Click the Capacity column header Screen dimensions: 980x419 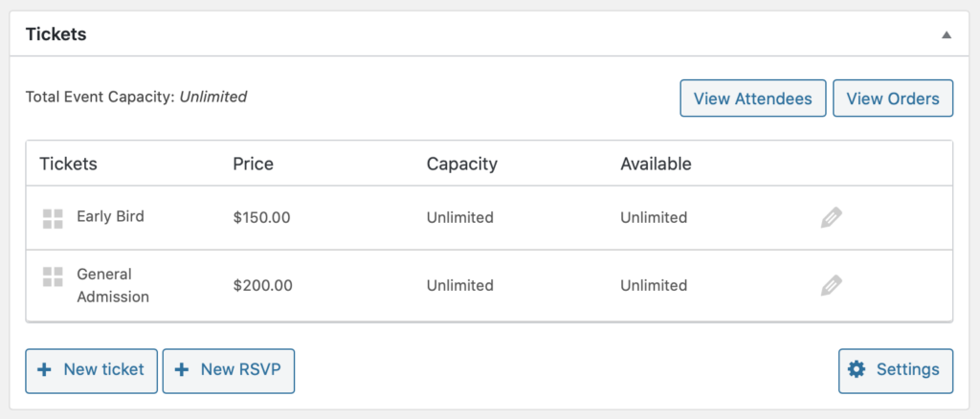[462, 165]
